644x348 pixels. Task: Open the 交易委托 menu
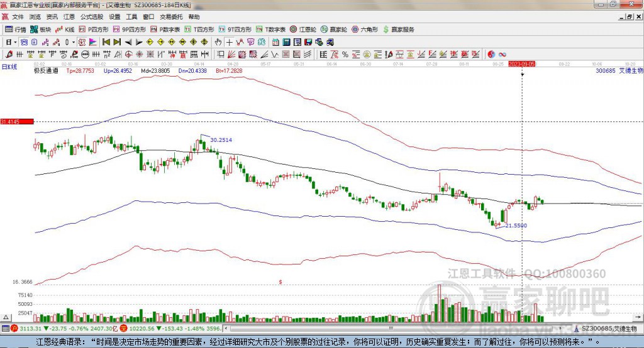tap(171, 17)
